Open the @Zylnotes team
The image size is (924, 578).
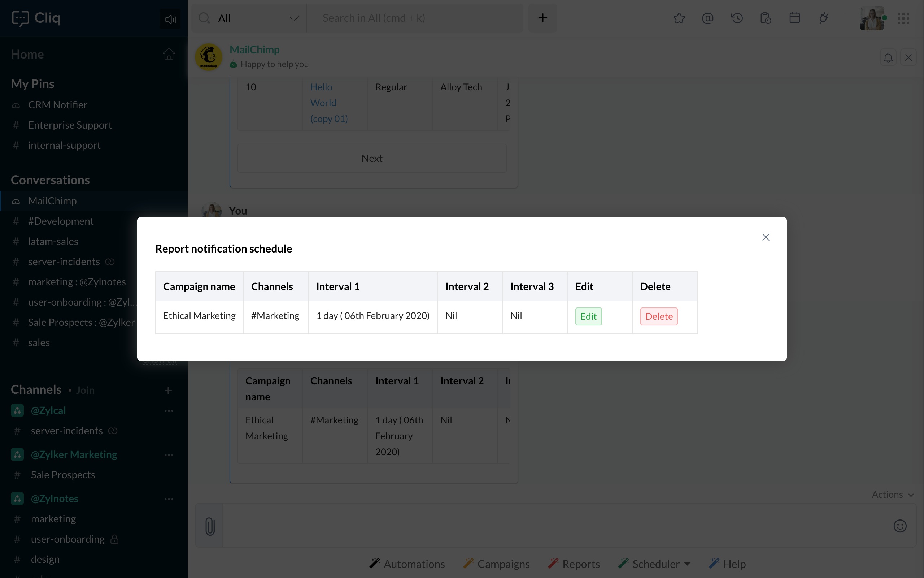click(x=54, y=498)
